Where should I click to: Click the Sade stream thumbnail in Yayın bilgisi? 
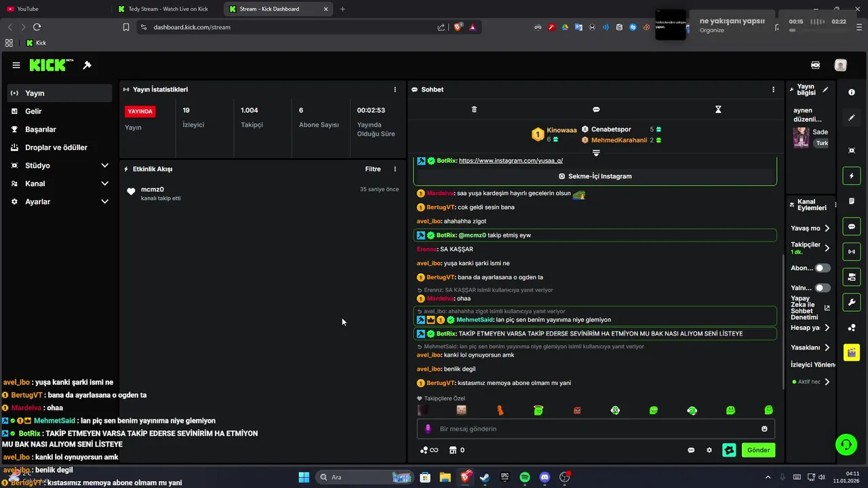(x=801, y=138)
